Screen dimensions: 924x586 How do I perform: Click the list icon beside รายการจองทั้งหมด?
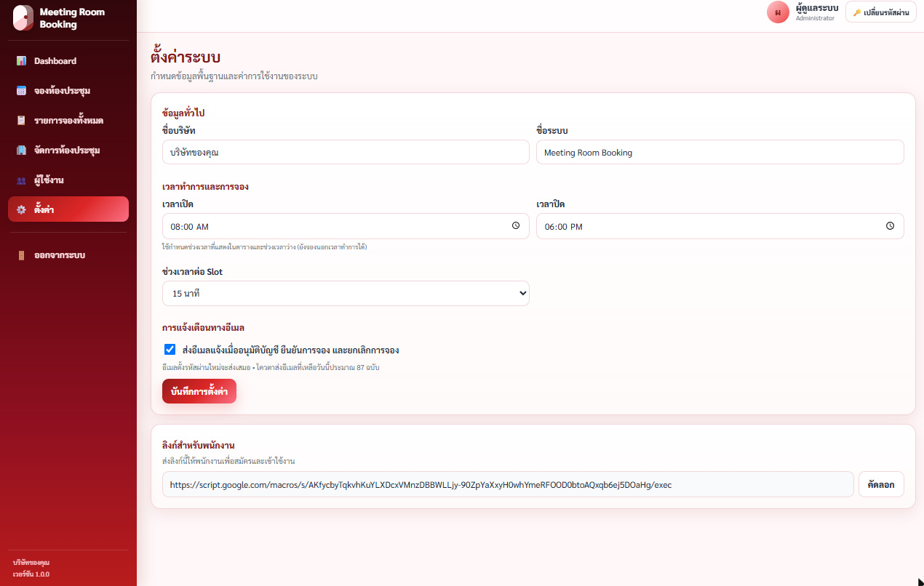[x=21, y=121]
